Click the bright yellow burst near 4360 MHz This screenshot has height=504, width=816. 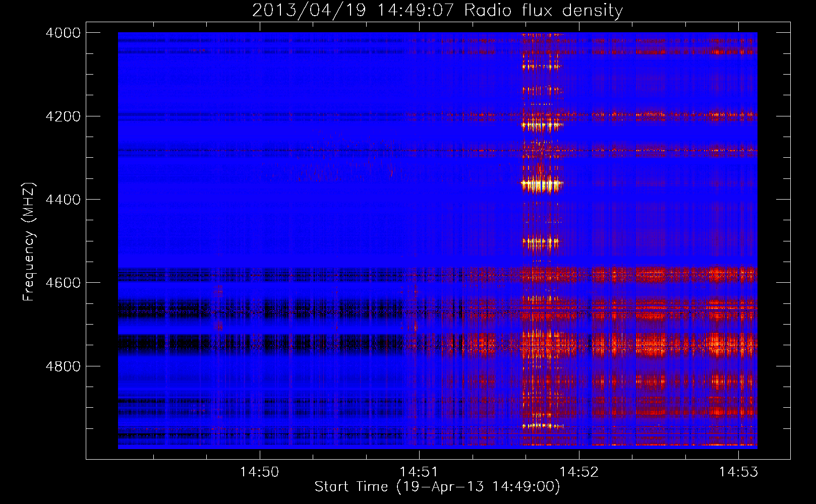[542, 184]
